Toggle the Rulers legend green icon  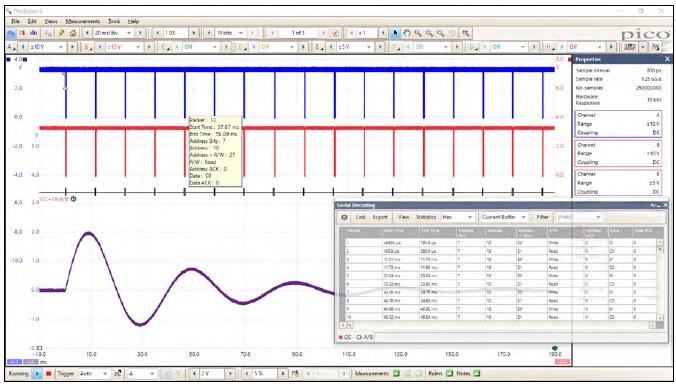tap(449, 373)
